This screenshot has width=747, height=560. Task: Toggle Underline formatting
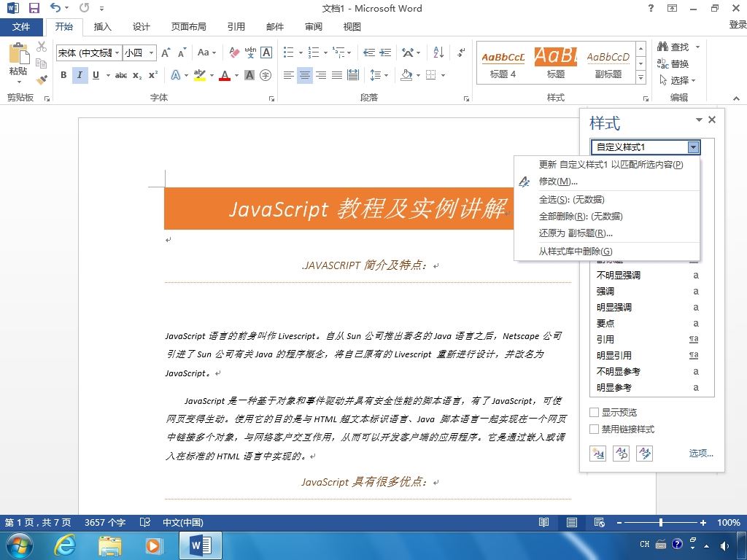pos(96,75)
